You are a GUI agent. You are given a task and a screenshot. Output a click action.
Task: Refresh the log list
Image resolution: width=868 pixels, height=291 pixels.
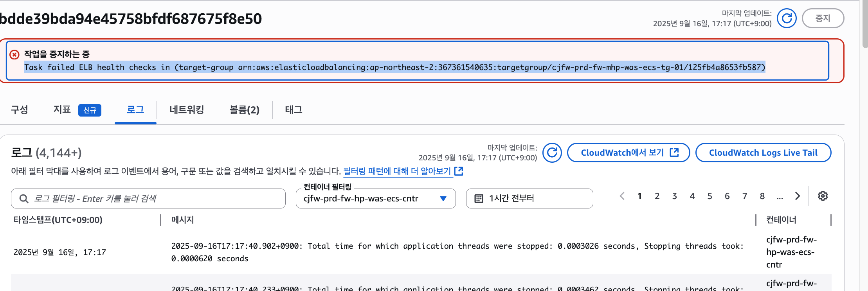tap(552, 153)
